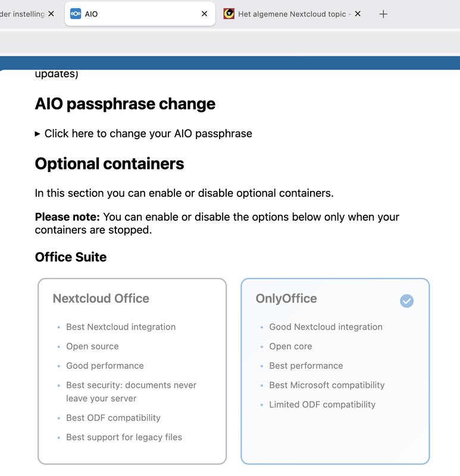Switch to the AIO tab
The height and width of the screenshot is (476, 460).
(x=140, y=14)
